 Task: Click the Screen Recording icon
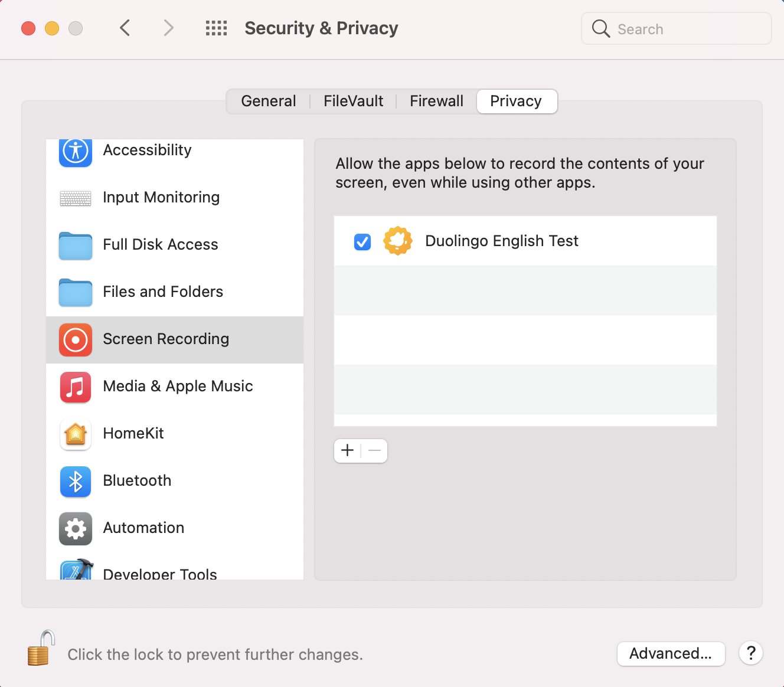[x=76, y=340]
